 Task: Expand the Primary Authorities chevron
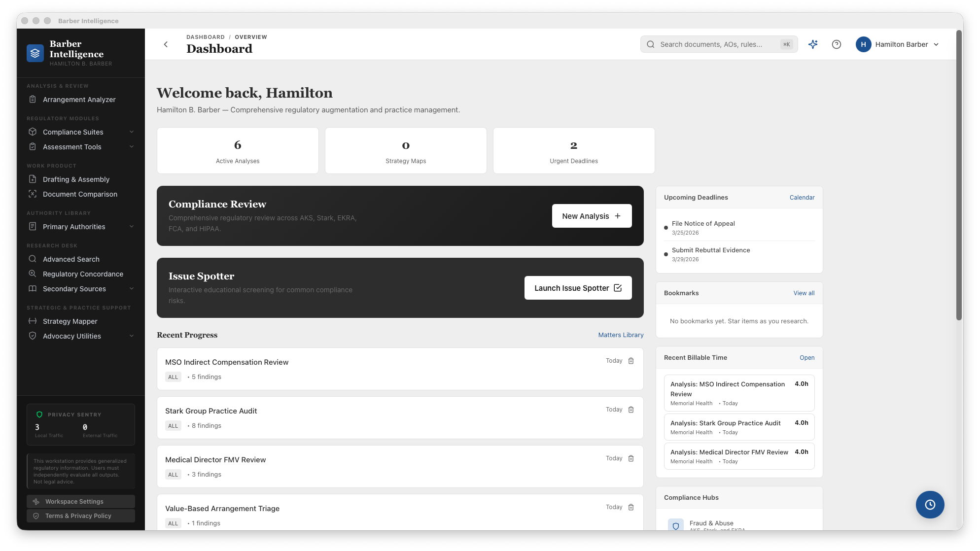132,227
